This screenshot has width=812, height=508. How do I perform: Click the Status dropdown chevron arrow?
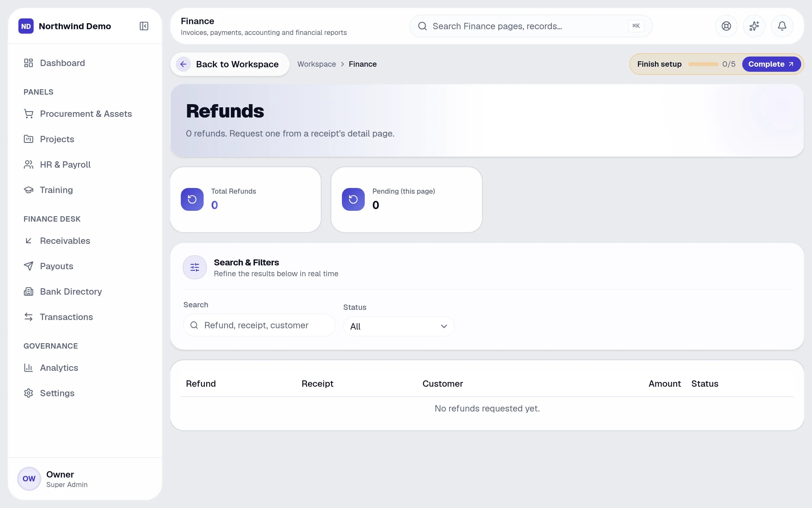444,327
